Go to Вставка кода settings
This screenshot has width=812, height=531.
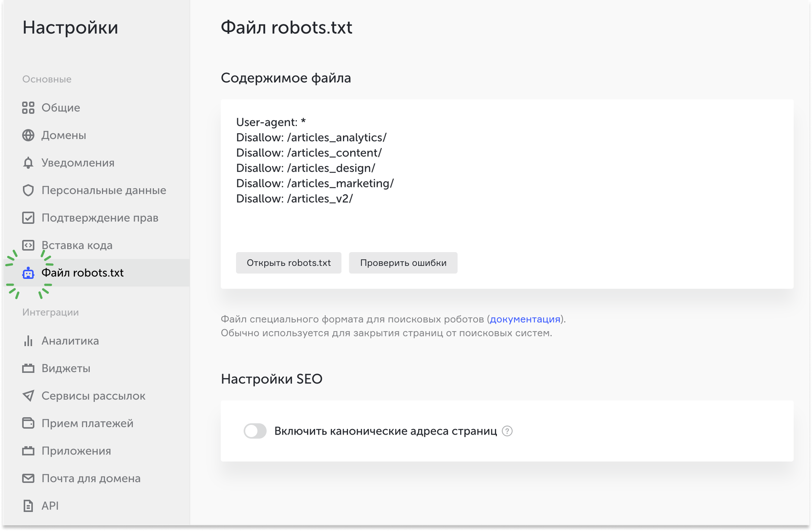pyautogui.click(x=96, y=245)
